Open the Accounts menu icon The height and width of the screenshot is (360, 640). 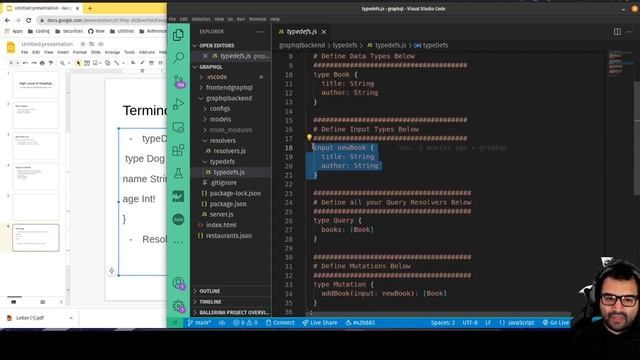[x=178, y=283]
